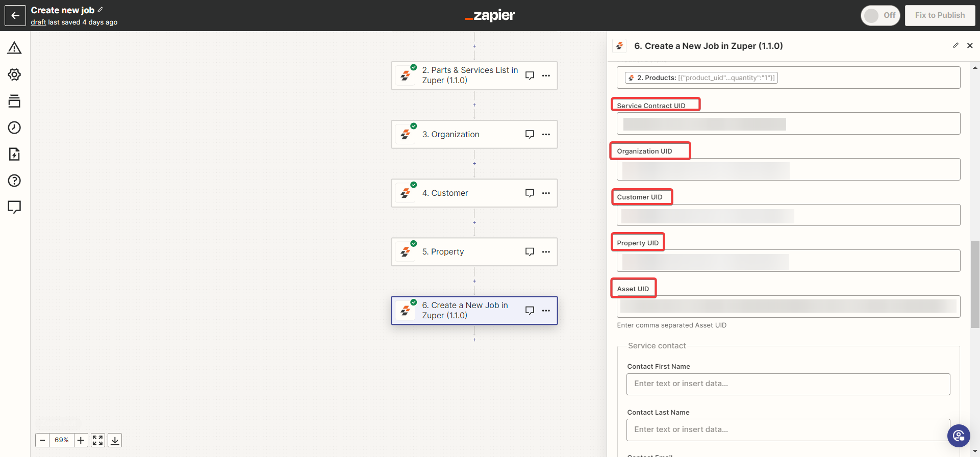Screen dimensions: 980x457
Task: Add a step between Customer and Property
Action: point(474,222)
